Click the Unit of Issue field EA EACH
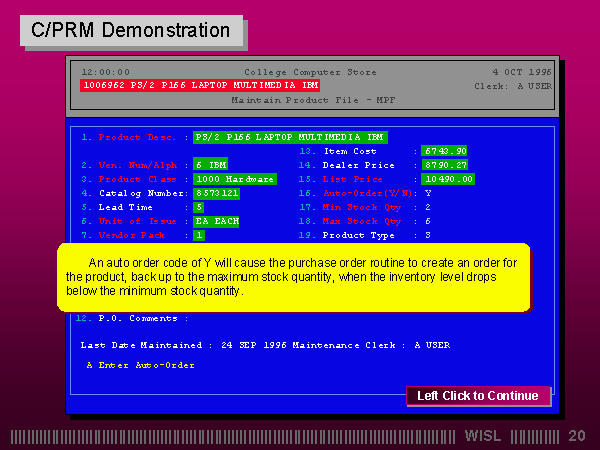The image size is (600, 450). 217,221
